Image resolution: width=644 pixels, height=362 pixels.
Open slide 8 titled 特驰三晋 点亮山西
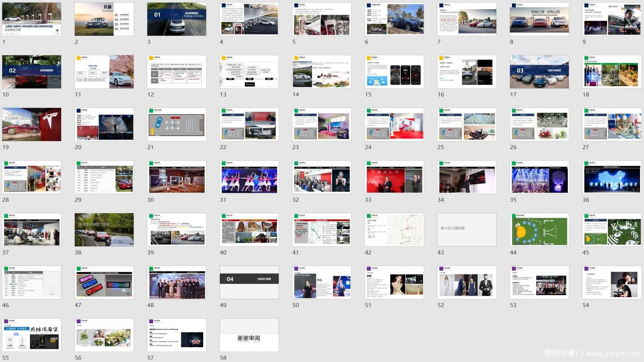pos(539,19)
